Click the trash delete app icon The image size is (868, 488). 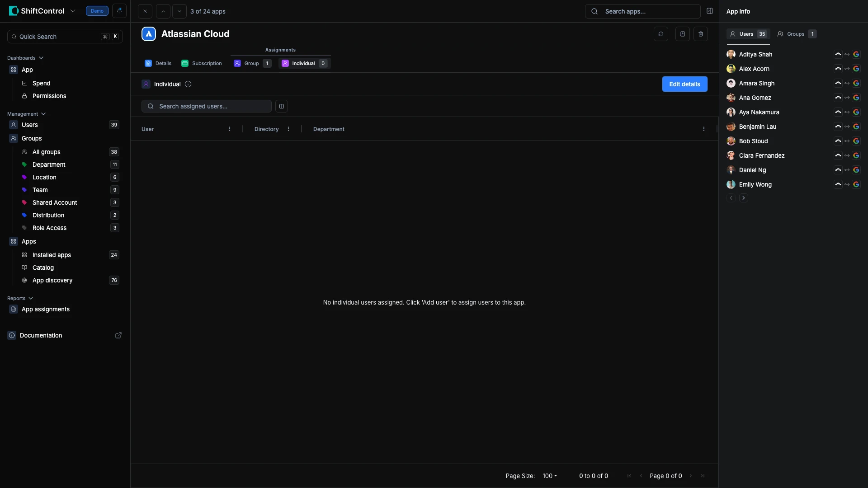point(700,34)
